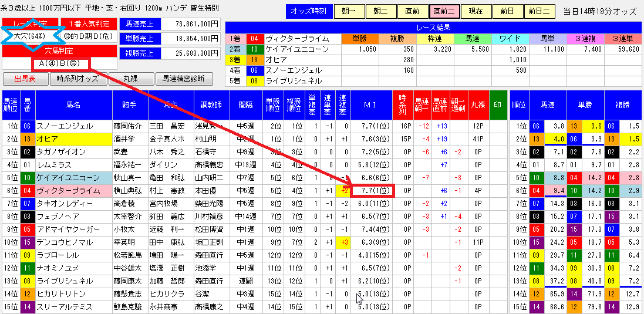The width and height of the screenshot is (644, 314).
Task: Click jockey 武豊 cell
Action: pos(130,152)
